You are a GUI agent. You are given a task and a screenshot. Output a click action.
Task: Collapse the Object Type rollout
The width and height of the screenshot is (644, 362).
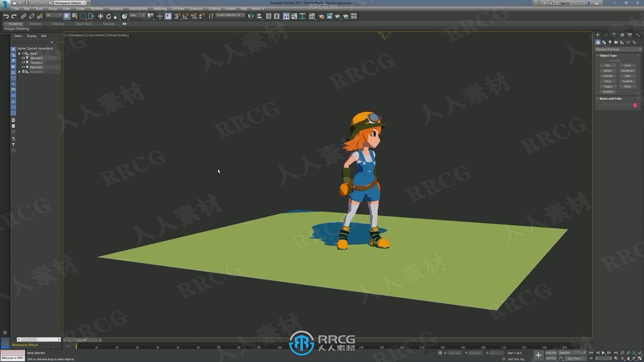coord(608,56)
